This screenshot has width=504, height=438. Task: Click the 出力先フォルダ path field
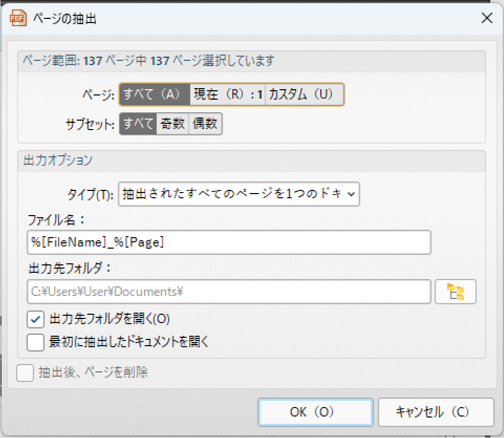click(229, 292)
